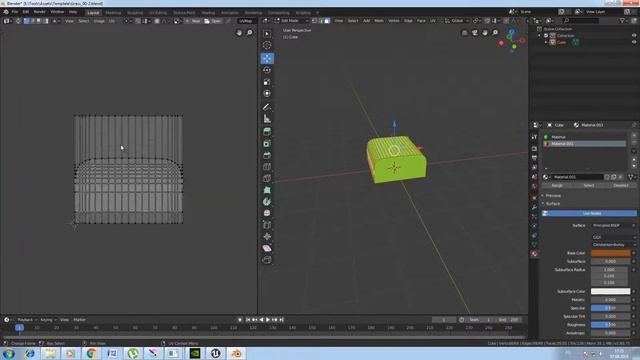The height and width of the screenshot is (360, 640).
Task: Switch to UV Editing workspace tab
Action: click(x=158, y=13)
